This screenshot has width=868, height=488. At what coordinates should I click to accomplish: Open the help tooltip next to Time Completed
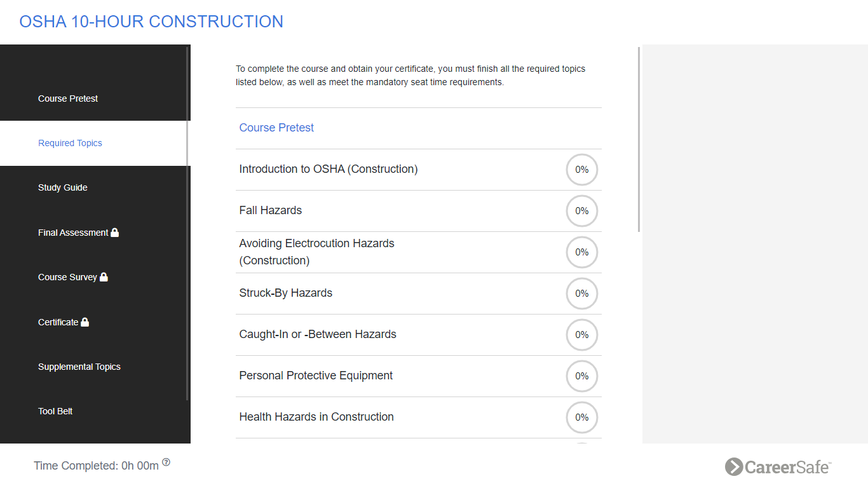(166, 461)
